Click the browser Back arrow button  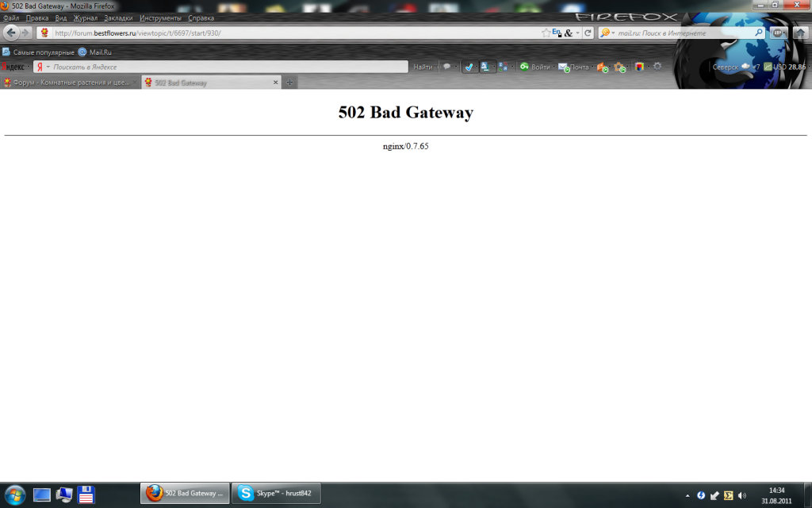pyautogui.click(x=10, y=33)
